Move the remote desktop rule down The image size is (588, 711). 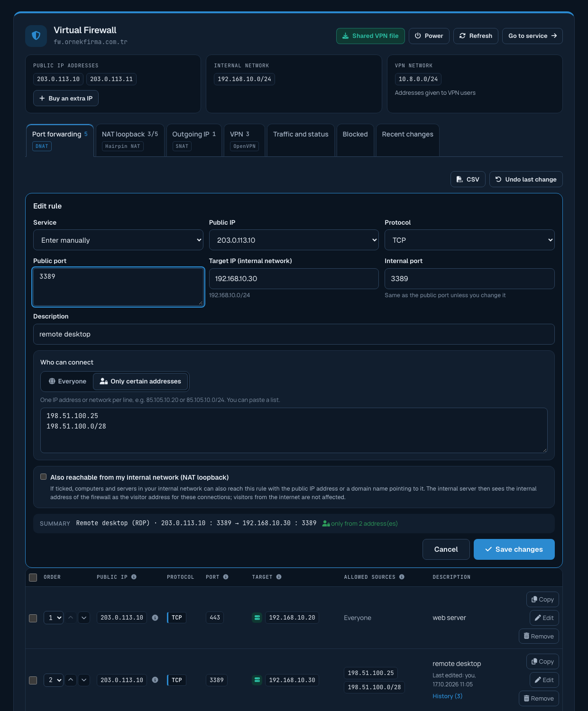point(84,680)
